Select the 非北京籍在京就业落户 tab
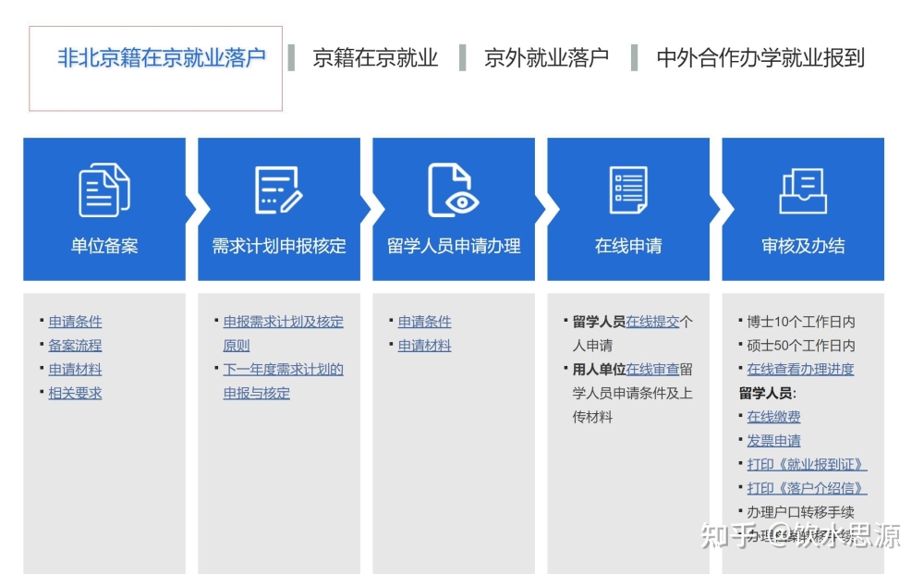 (x=162, y=57)
